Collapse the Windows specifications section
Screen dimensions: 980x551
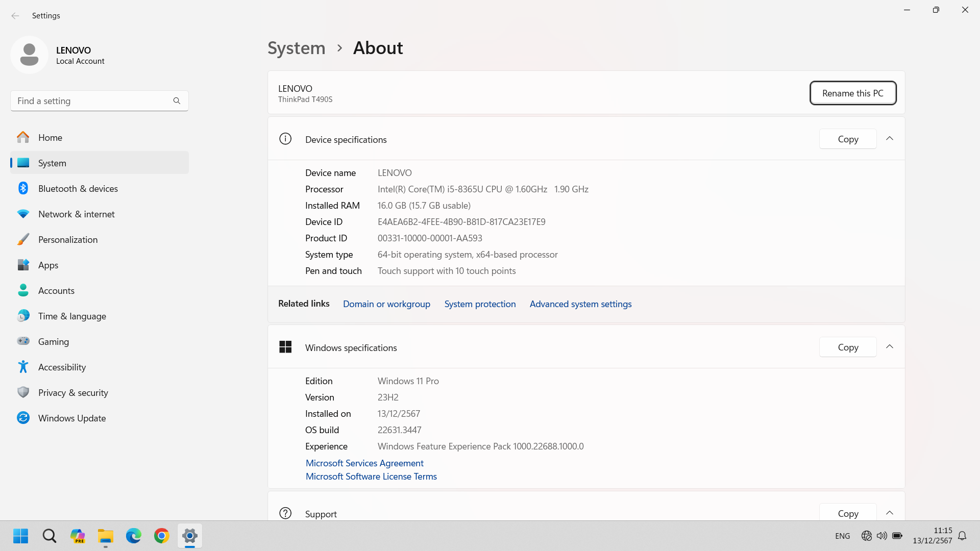(890, 347)
